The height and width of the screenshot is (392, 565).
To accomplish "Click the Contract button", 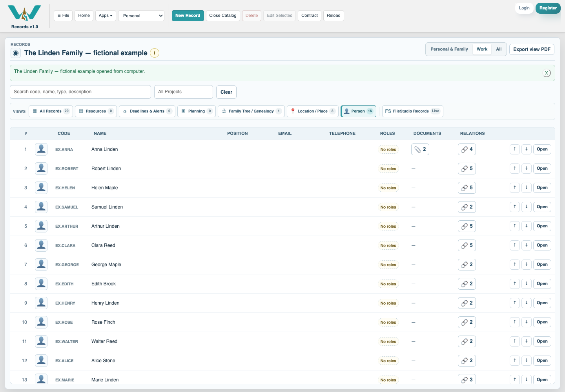I will point(310,16).
